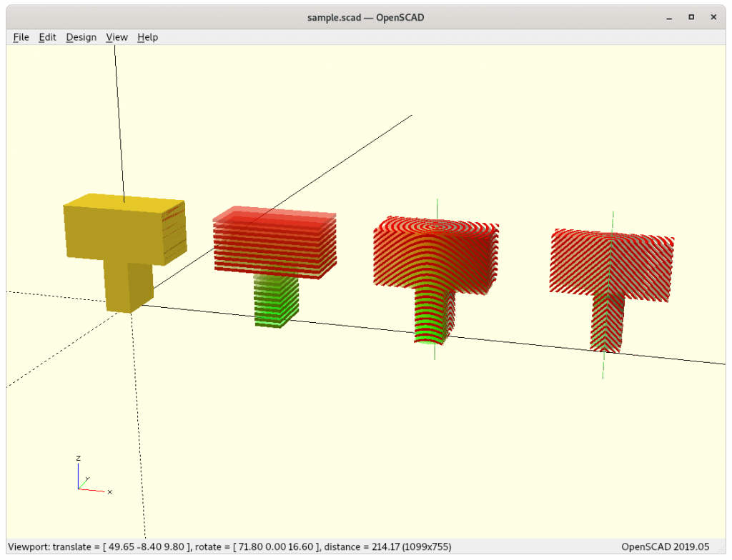
Task: Maximize the OpenSCAD window
Action: pyautogui.click(x=691, y=17)
